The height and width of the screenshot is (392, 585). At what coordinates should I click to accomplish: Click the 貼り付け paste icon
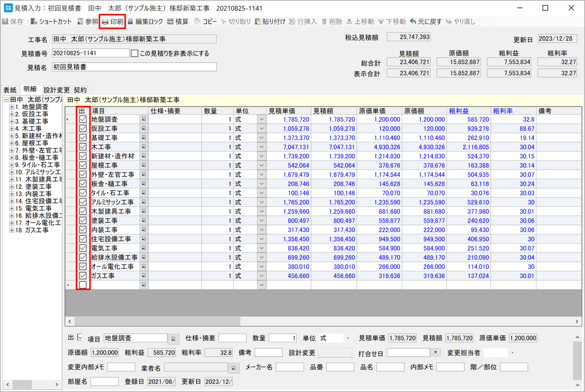258,22
